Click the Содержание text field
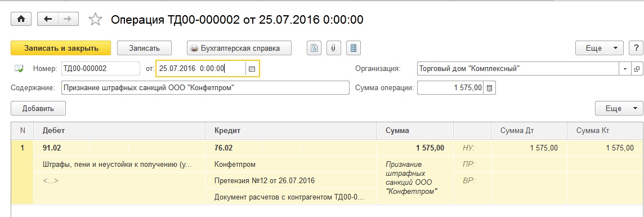This screenshot has height=217, width=644. [205, 88]
